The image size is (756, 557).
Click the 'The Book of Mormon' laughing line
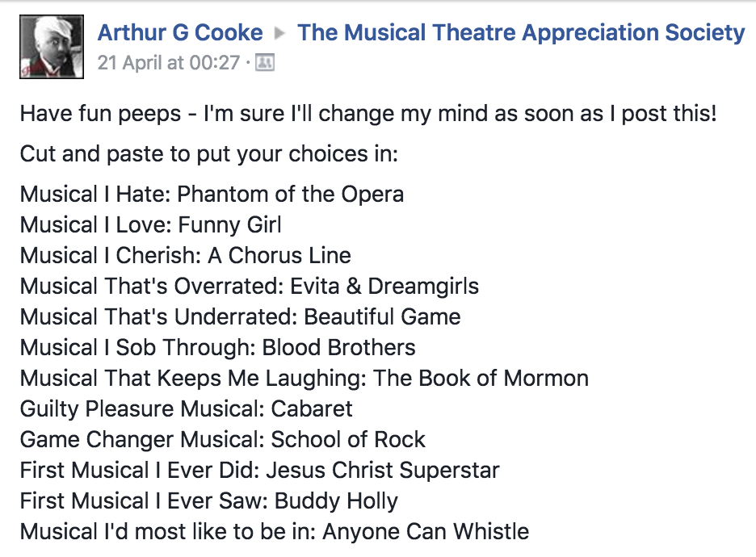pos(304,379)
